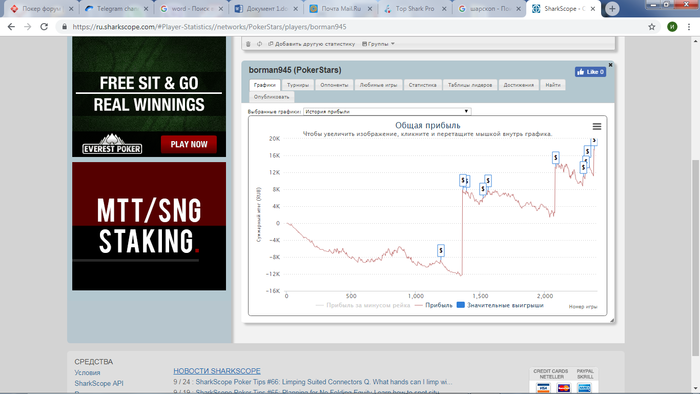This screenshot has height=394, width=700.
Task: Go back with browser back arrow
Action: tap(11, 27)
